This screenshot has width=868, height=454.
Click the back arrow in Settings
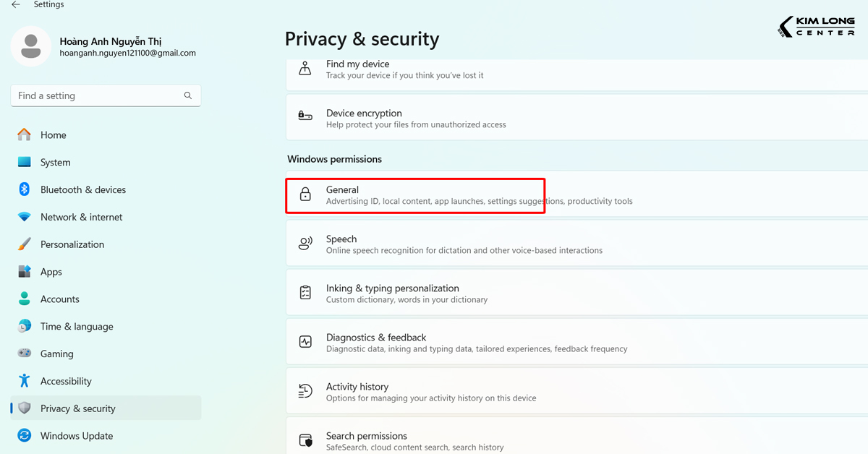coord(15,4)
